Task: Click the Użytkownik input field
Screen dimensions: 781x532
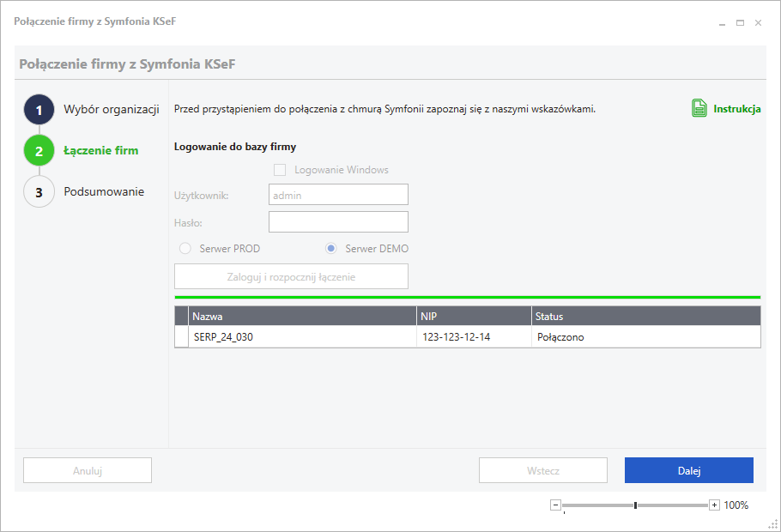Action: click(338, 195)
